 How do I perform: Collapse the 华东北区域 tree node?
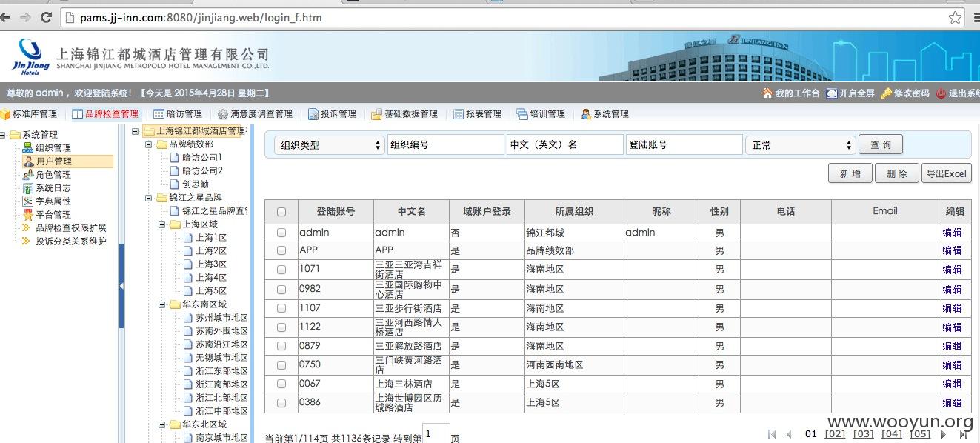pos(162,424)
